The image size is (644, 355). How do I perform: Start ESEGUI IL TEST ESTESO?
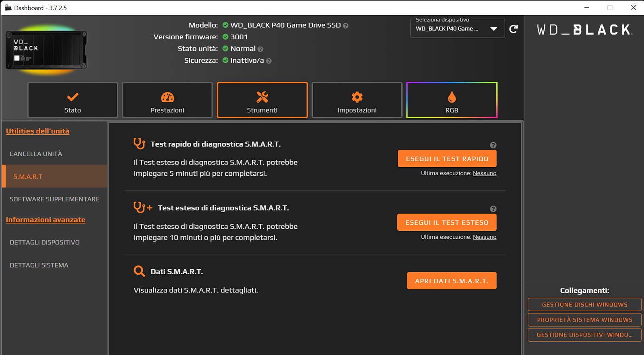447,223
